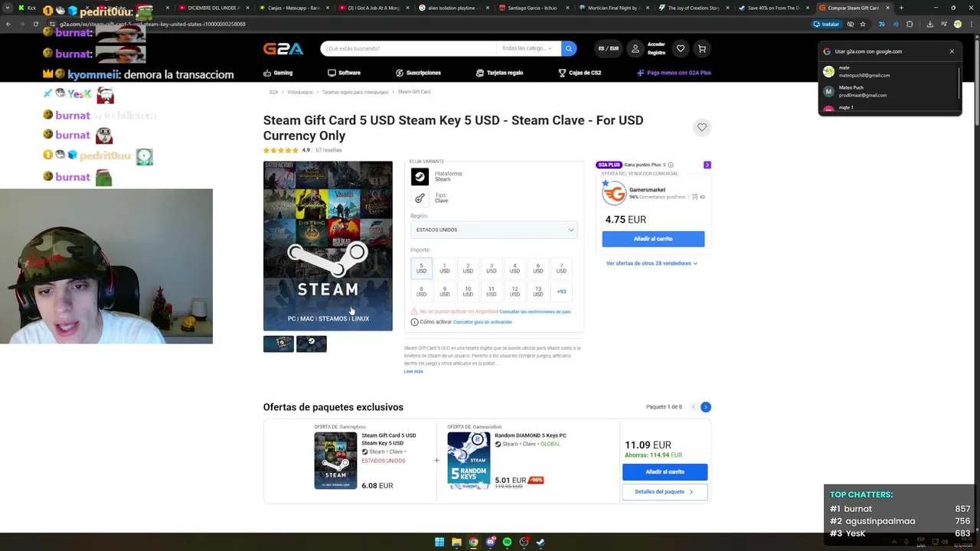Open Gaming menu in navigation

pos(278,73)
